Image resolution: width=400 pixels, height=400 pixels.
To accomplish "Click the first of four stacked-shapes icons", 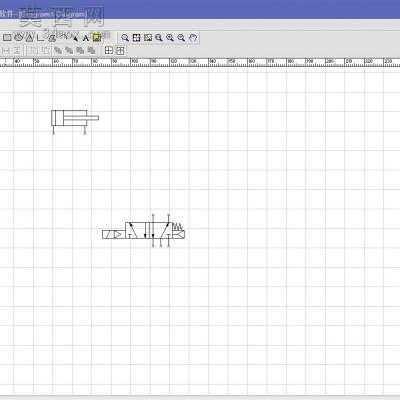I will click(x=58, y=50).
